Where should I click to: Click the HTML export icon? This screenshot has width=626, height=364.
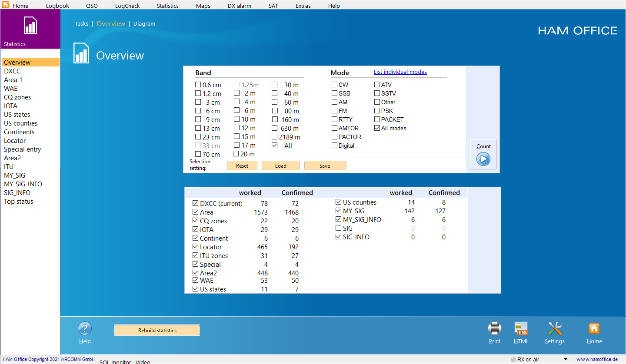[x=521, y=328]
